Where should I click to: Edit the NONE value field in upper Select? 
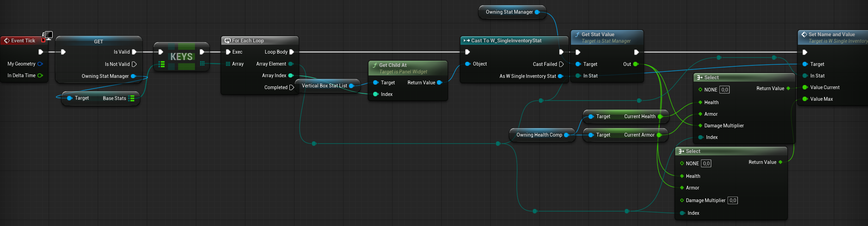coord(725,90)
